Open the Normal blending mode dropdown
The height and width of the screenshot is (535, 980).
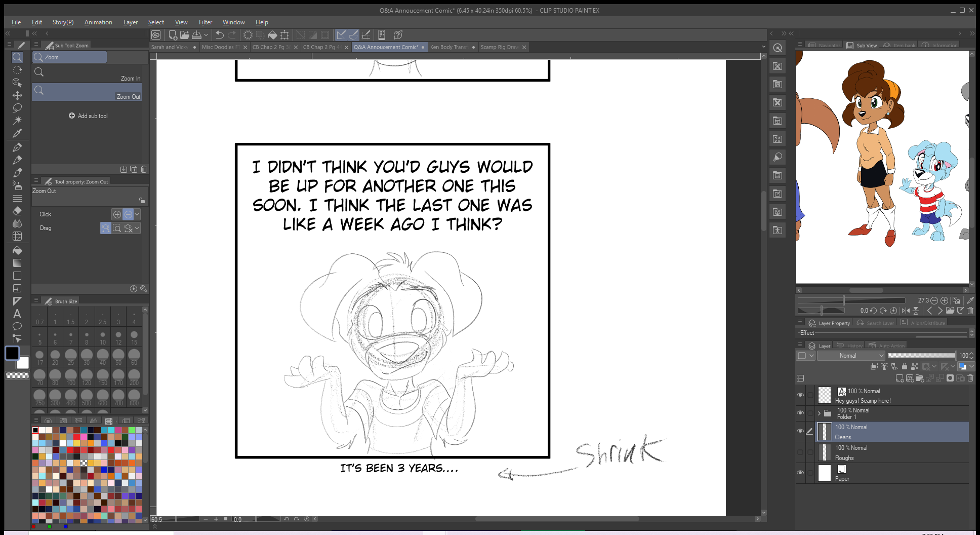tap(851, 356)
